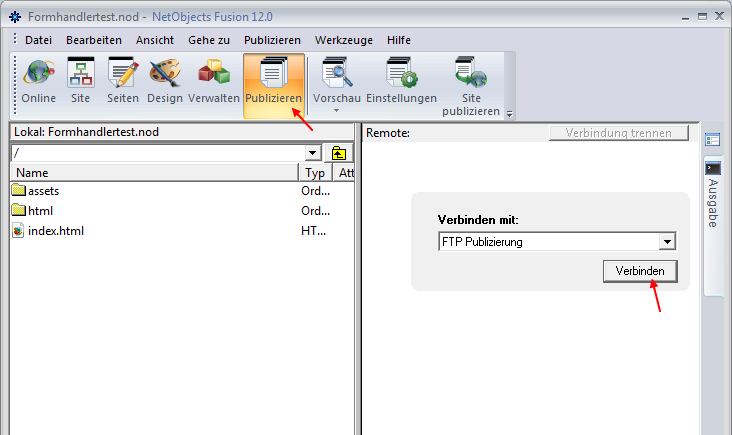Open the Publizieren menu
The height and width of the screenshot is (435, 732).
[x=272, y=40]
